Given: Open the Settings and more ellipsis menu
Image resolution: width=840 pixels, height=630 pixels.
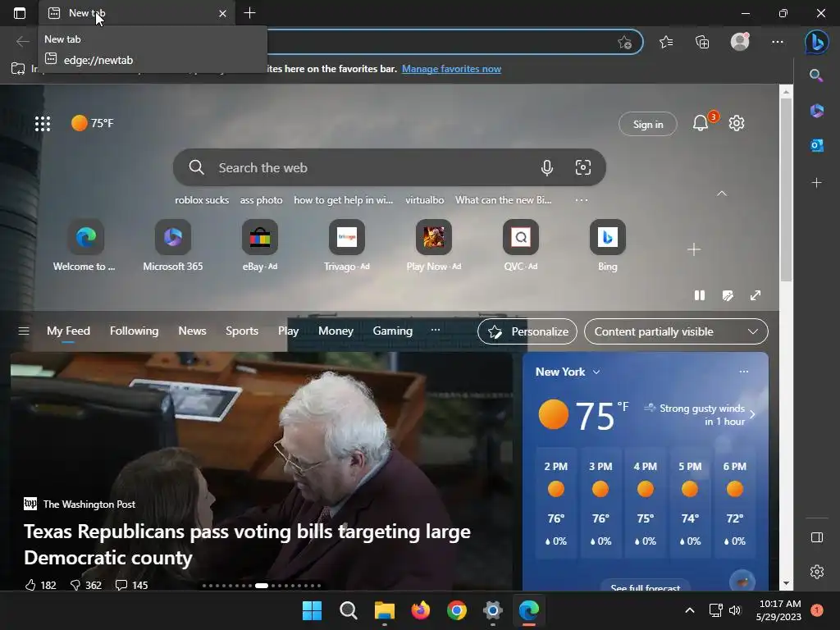Looking at the screenshot, I should coord(778,42).
